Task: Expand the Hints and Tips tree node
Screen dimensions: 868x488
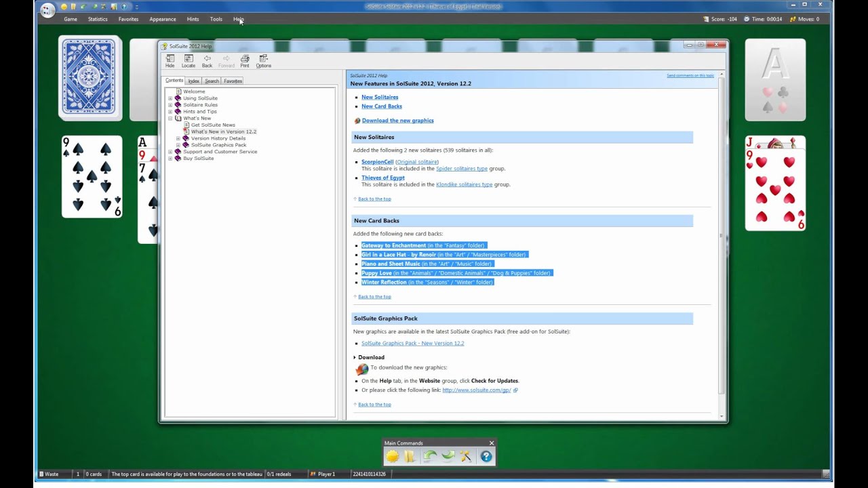Action: pyautogui.click(x=170, y=112)
